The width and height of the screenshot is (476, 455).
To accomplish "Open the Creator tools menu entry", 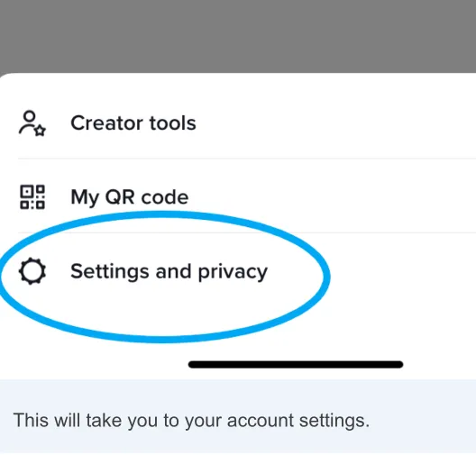I will click(238, 123).
